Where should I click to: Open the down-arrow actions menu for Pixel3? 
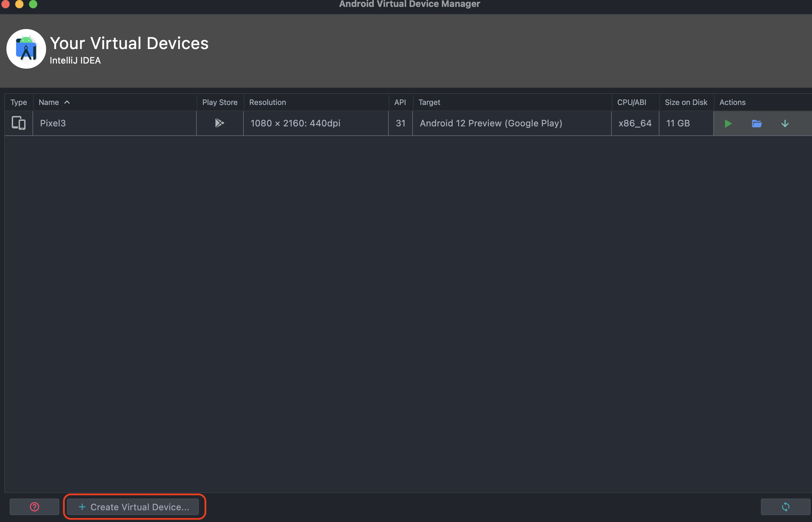[x=785, y=124]
